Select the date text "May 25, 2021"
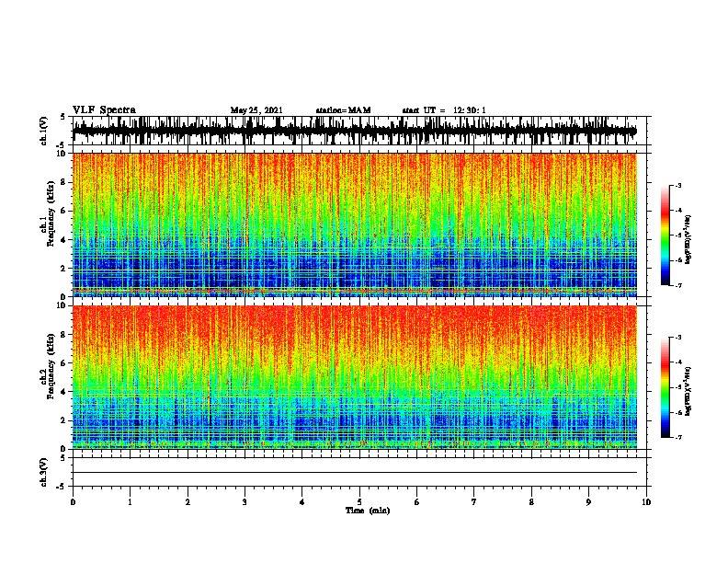 pyautogui.click(x=256, y=110)
